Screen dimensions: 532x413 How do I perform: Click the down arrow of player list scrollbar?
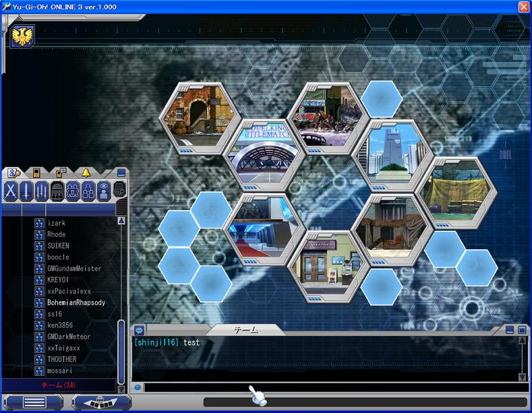[x=121, y=389]
